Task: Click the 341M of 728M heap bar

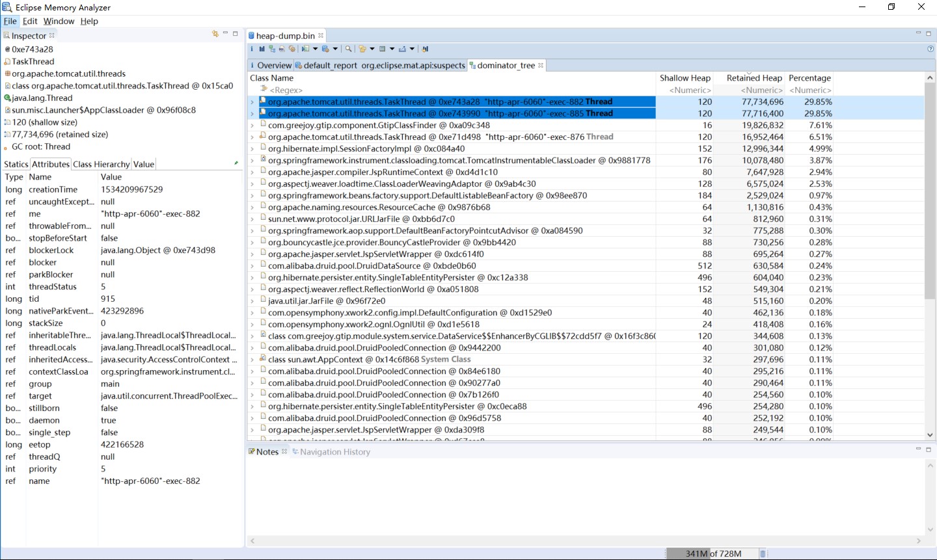Action: pyautogui.click(x=713, y=553)
